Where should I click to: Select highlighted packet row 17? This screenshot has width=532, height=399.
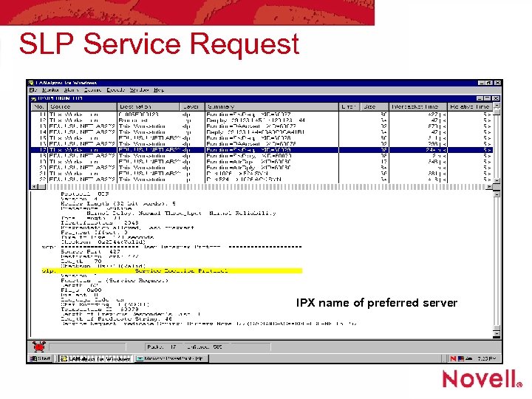coord(262,150)
